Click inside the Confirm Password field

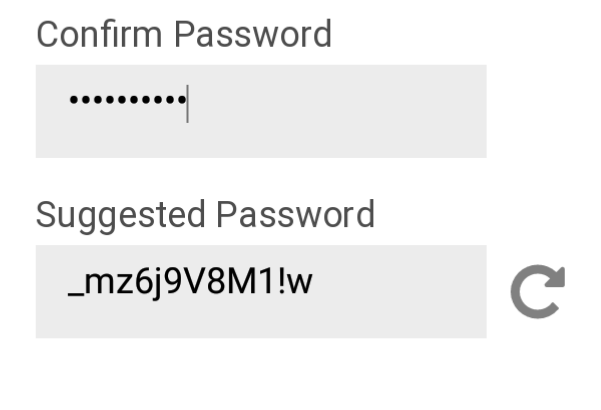coord(261,111)
